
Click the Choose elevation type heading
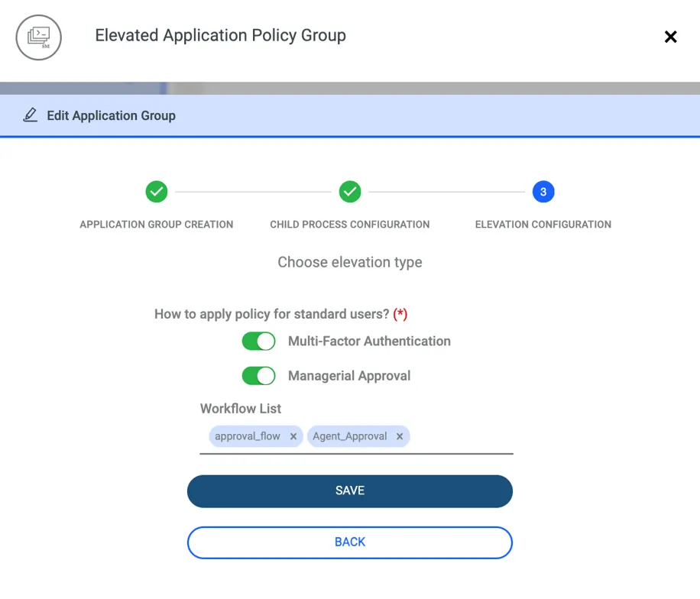[350, 262]
